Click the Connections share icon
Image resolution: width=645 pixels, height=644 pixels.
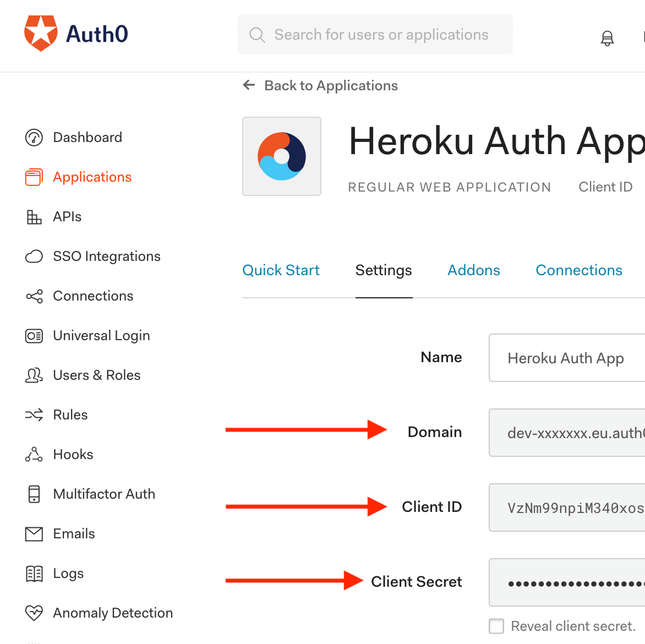(x=34, y=296)
